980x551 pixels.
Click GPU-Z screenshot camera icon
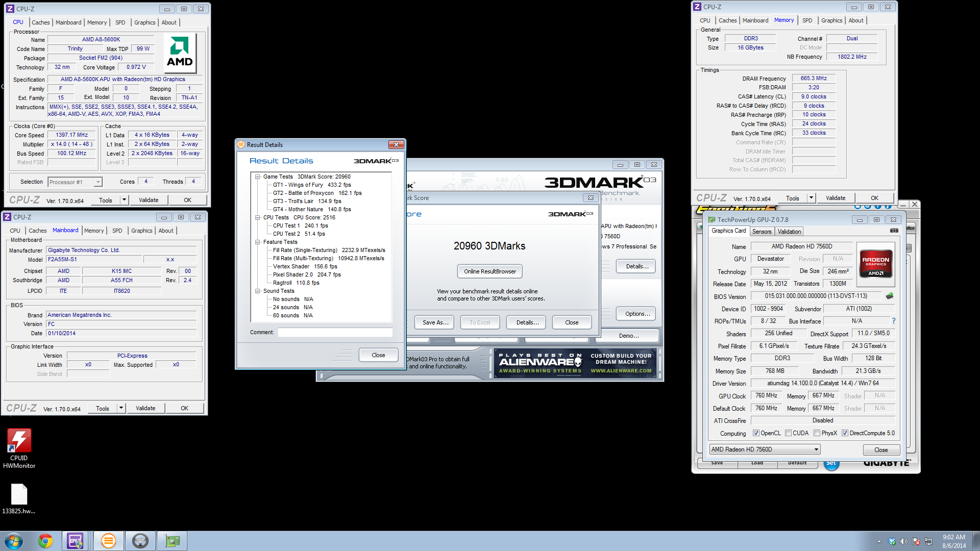coord(894,231)
